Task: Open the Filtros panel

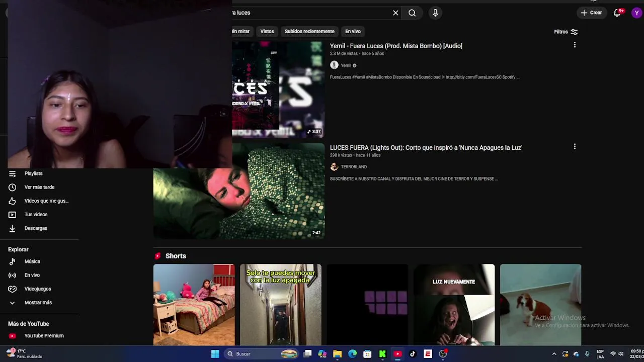Action: pyautogui.click(x=566, y=32)
